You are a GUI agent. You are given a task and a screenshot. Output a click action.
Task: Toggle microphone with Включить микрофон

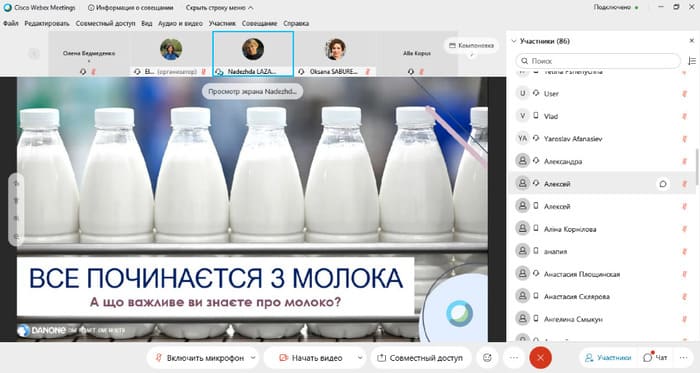(x=200, y=358)
